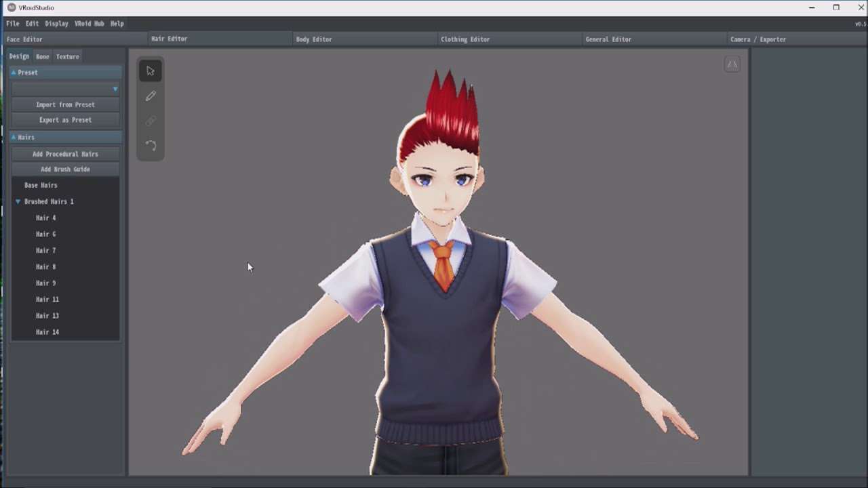Click Import from Preset button
Screen dimensions: 868x488
[x=65, y=105]
